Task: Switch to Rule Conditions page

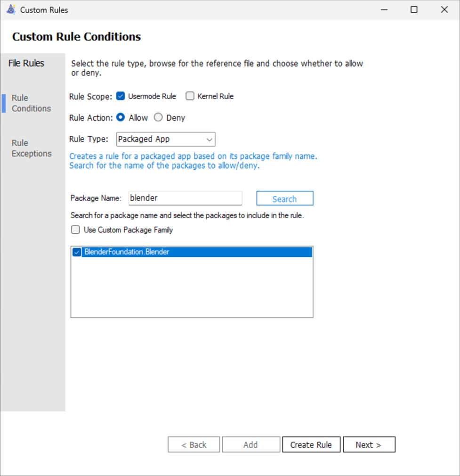Action: pyautogui.click(x=31, y=103)
